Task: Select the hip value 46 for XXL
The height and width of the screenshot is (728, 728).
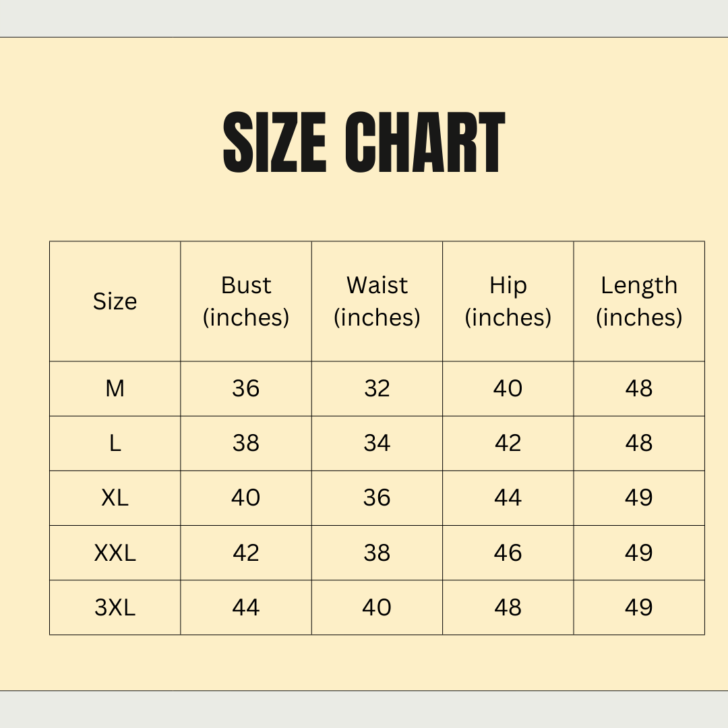Action: coord(508,553)
